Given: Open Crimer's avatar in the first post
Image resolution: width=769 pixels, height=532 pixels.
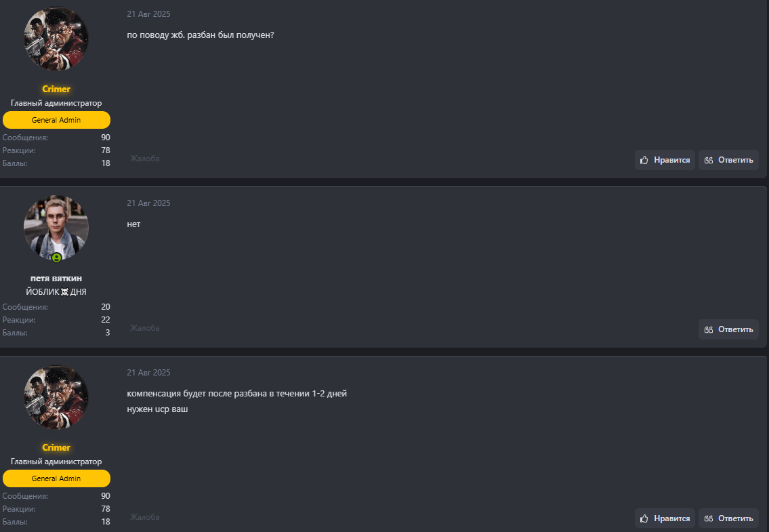Looking at the screenshot, I should pyautogui.click(x=56, y=39).
